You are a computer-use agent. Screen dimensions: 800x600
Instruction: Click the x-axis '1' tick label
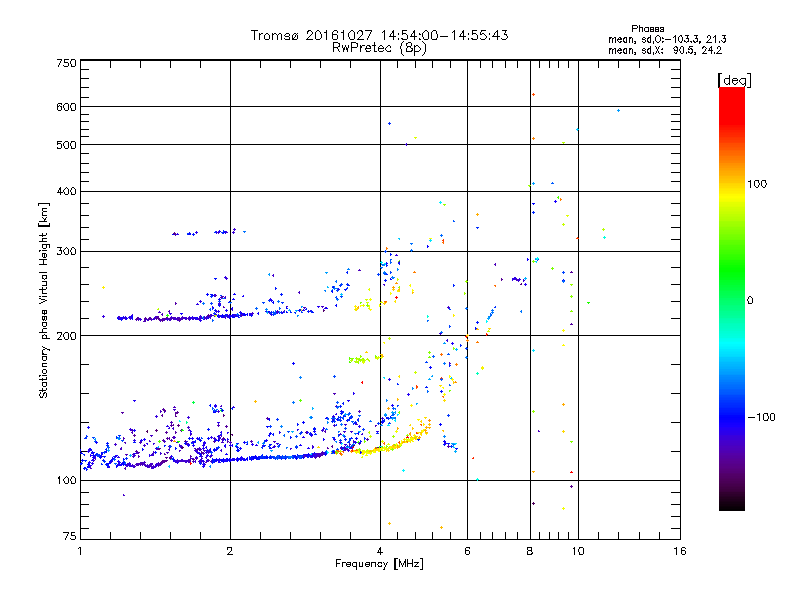[80, 551]
